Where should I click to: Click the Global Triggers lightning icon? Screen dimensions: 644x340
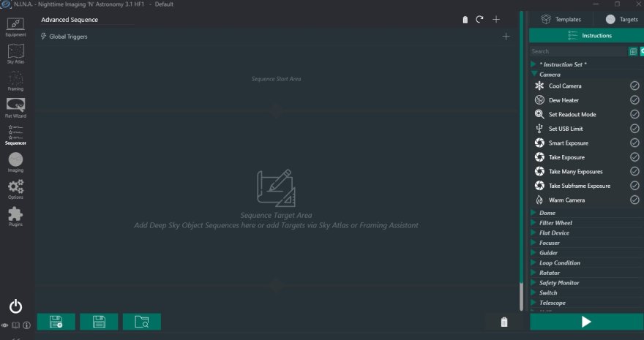pyautogui.click(x=43, y=37)
